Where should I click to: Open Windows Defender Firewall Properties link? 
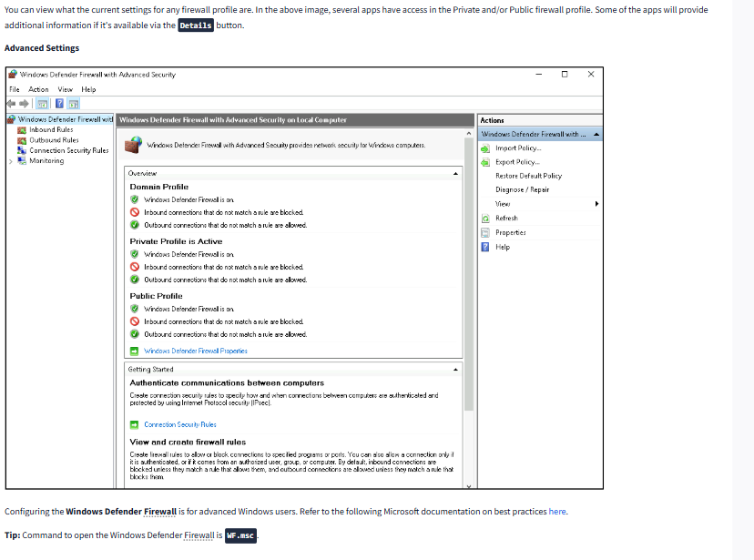coord(195,351)
